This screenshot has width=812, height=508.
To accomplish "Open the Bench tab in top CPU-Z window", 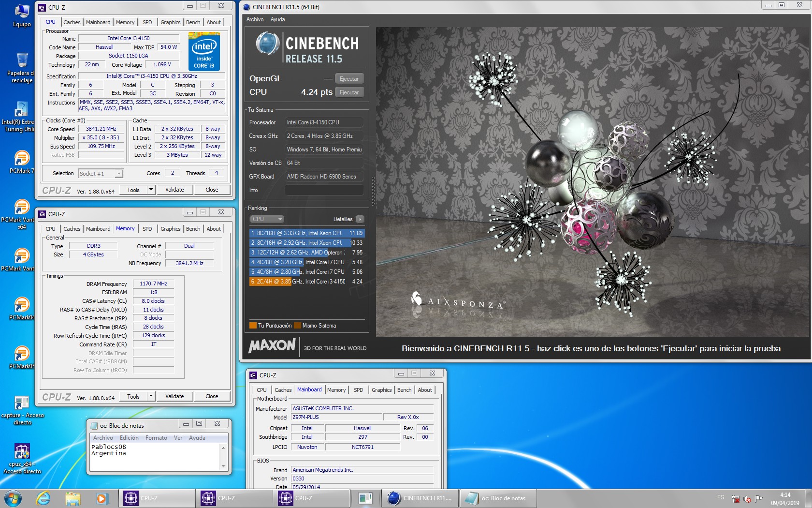I will pyautogui.click(x=193, y=22).
